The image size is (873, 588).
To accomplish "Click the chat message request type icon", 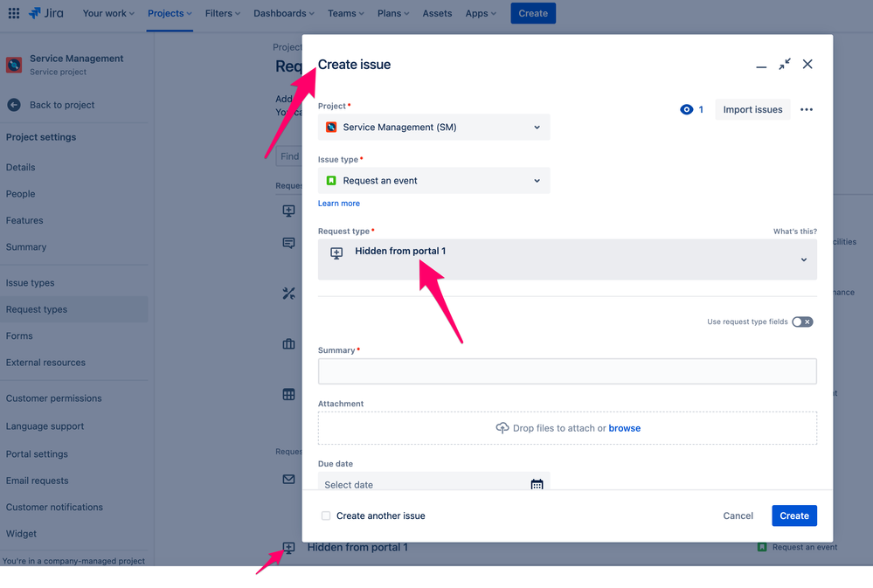I will 288,244.
